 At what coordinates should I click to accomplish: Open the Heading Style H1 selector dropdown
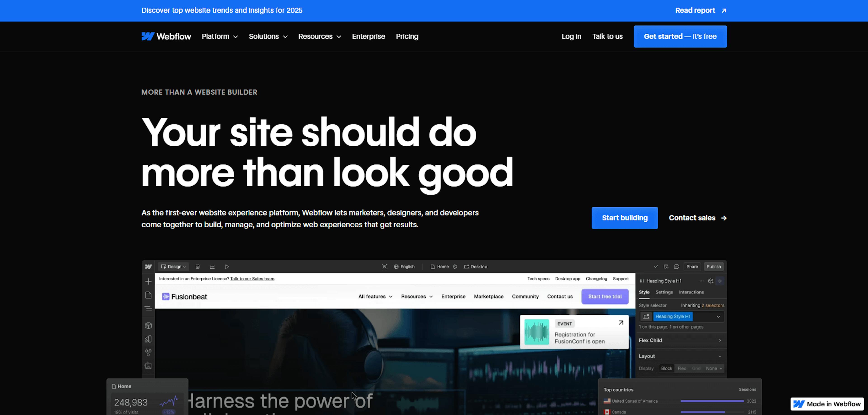point(719,316)
